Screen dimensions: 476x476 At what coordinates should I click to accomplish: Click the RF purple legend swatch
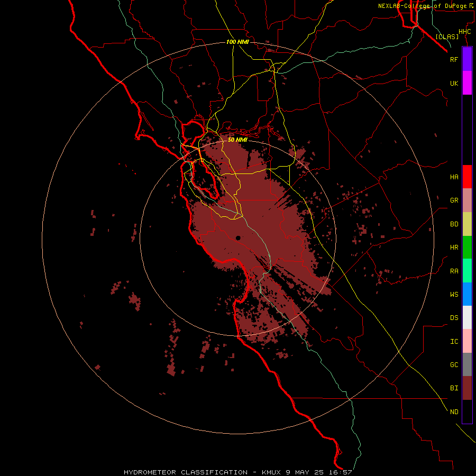click(x=467, y=59)
